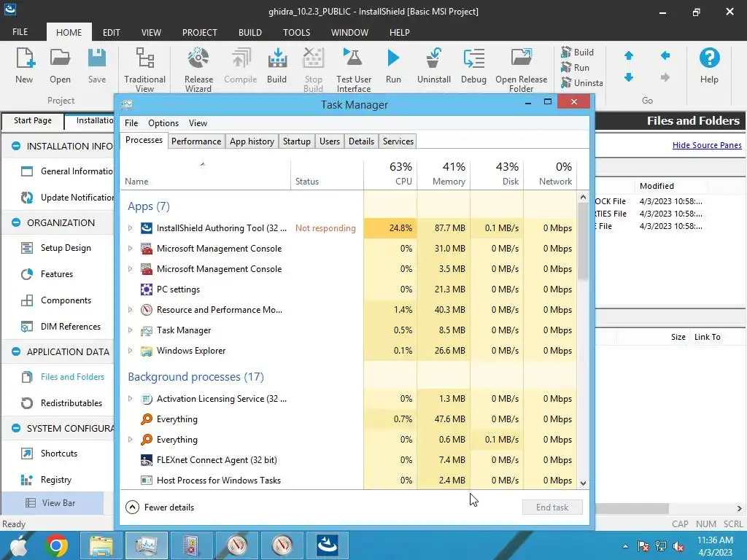Open a project with the Open icon
Viewport: 747px width, 560px height.
click(x=60, y=66)
